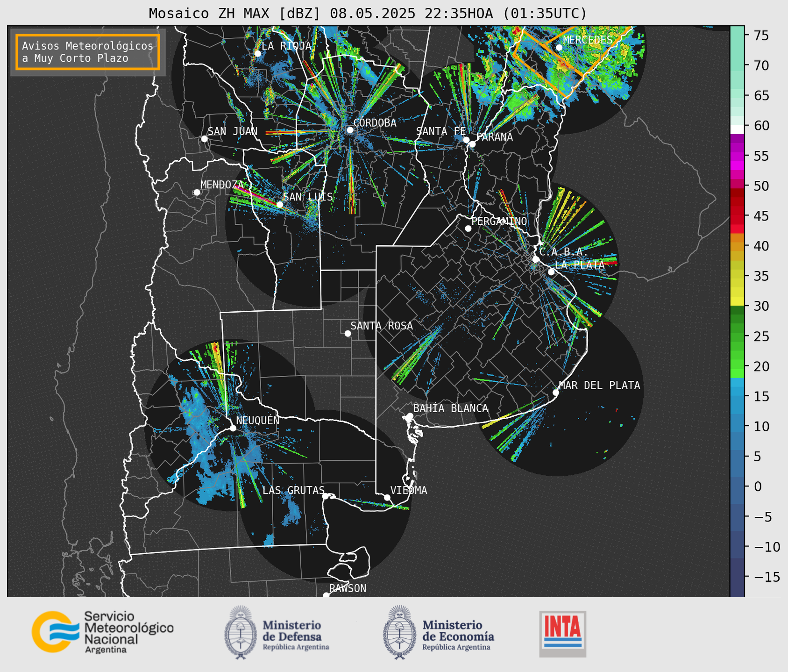Click the BAHÍA BLANCA city label

451,408
